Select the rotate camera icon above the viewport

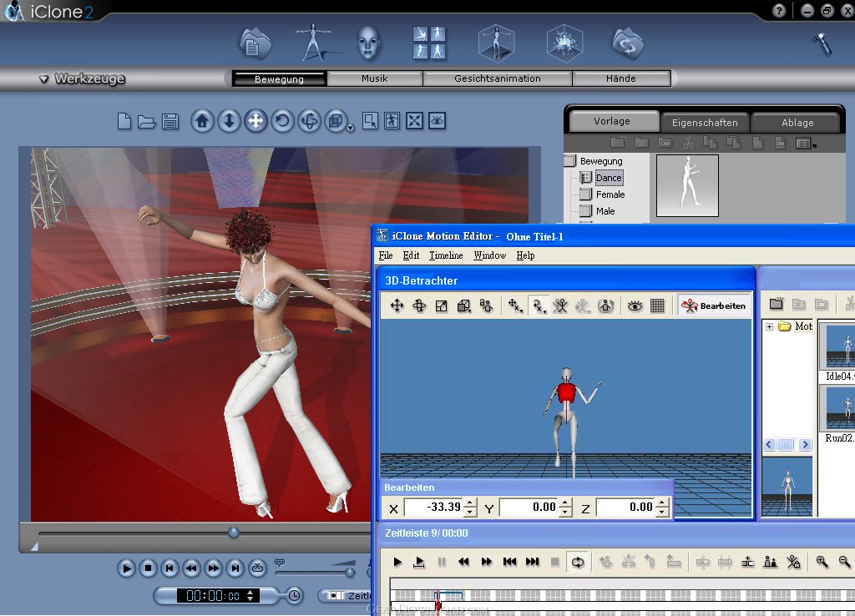[283, 120]
